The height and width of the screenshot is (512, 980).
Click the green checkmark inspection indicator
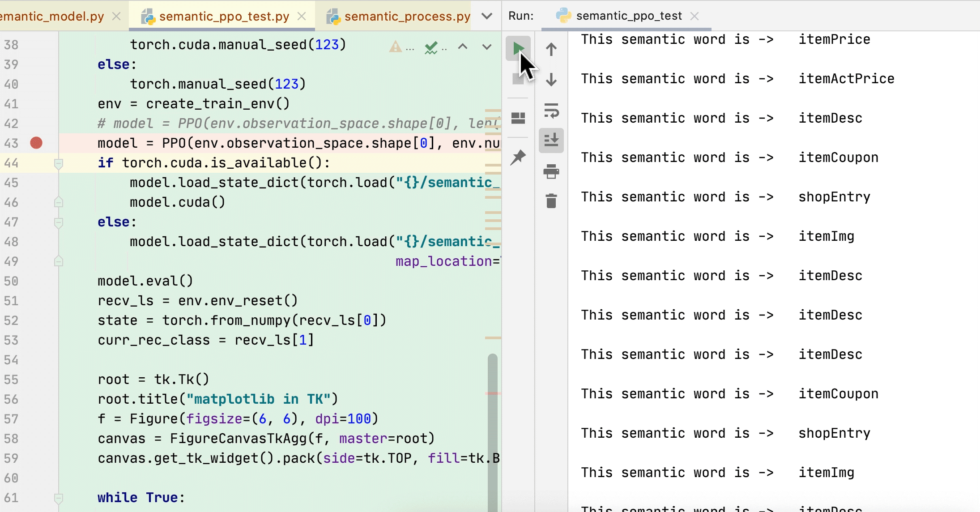point(431,47)
